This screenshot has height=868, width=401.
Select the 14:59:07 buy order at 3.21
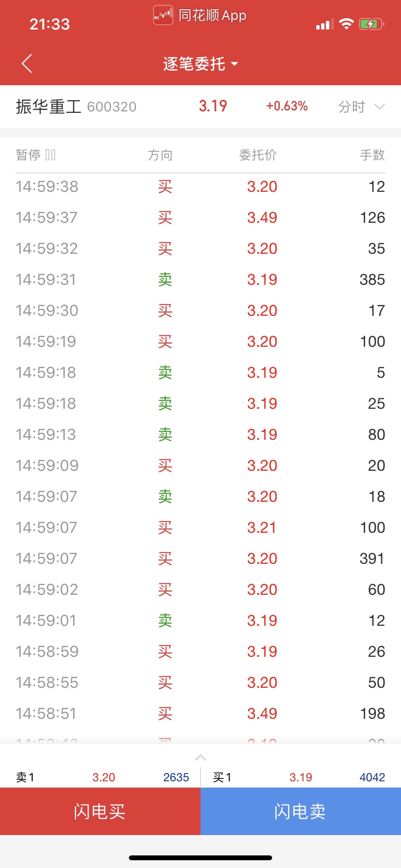click(200, 527)
